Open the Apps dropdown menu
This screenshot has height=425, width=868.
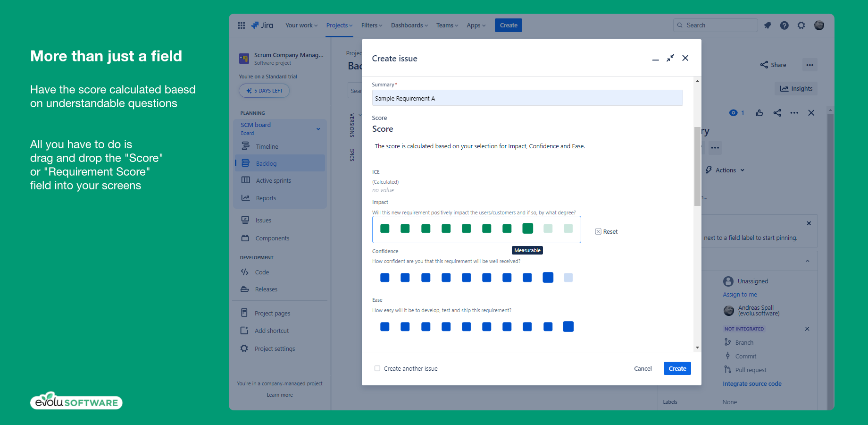(x=476, y=25)
